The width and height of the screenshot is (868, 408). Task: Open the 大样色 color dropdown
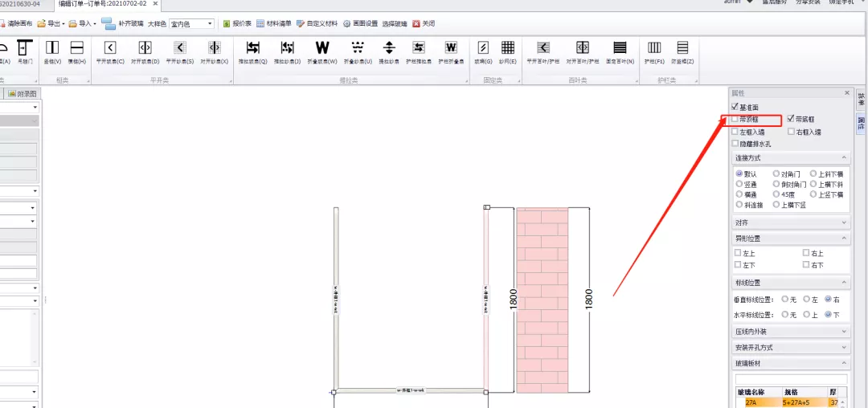tap(191, 24)
